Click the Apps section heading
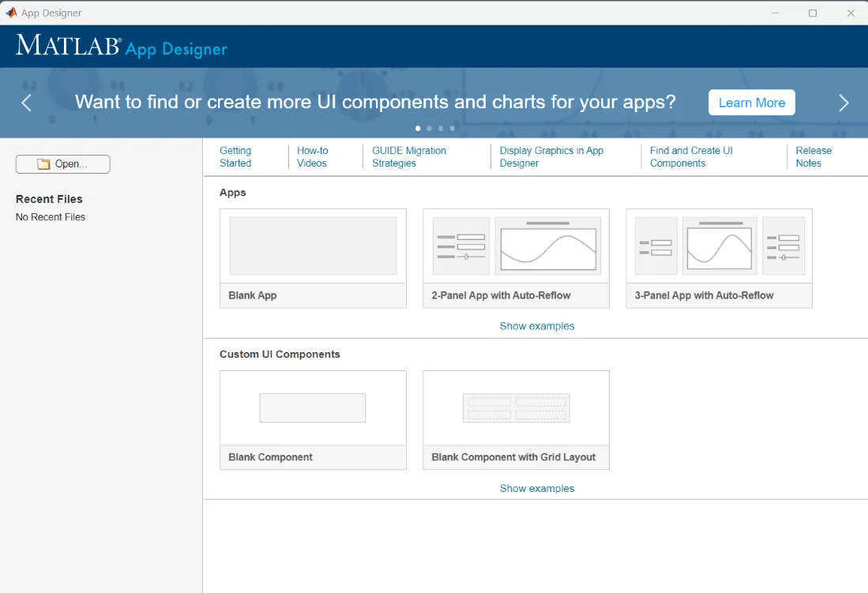 coord(232,193)
